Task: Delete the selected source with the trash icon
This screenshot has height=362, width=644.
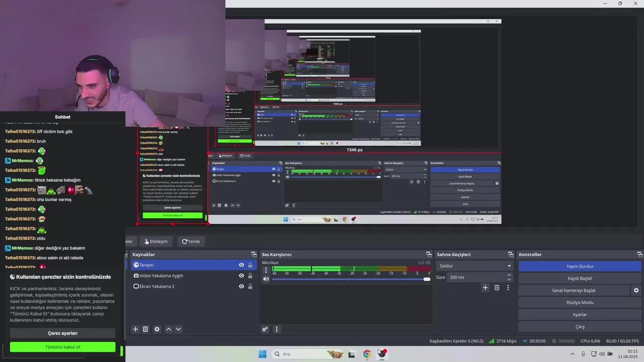Action: pyautogui.click(x=145, y=329)
